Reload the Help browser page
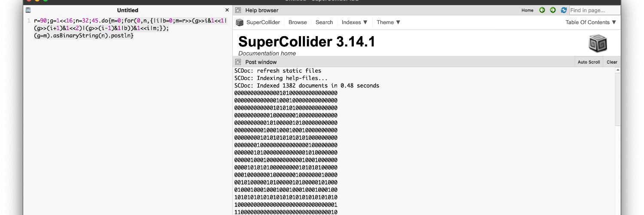644x215 pixels. pyautogui.click(x=564, y=10)
